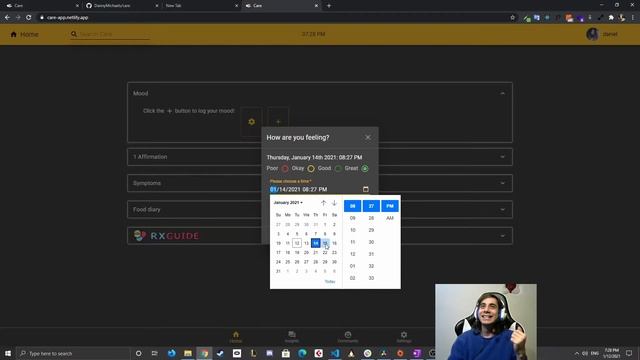Collapse the Mood section chevron

pos(502,93)
